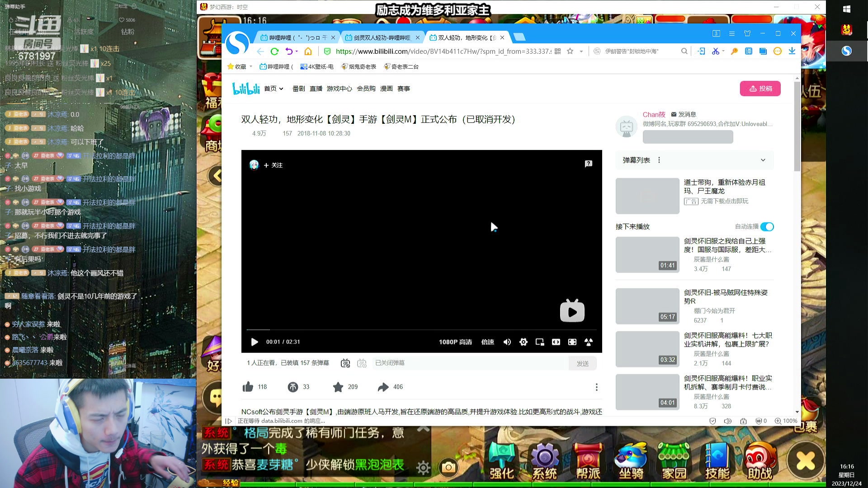This screenshot has width=868, height=488.
Task: Expand the 弹幕列表 panel chevron
Action: click(x=763, y=160)
